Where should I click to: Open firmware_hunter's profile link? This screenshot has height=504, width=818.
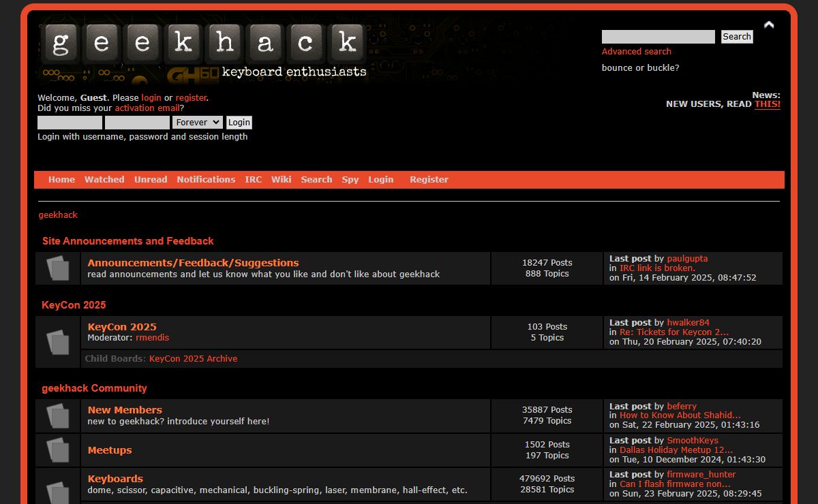(701, 475)
